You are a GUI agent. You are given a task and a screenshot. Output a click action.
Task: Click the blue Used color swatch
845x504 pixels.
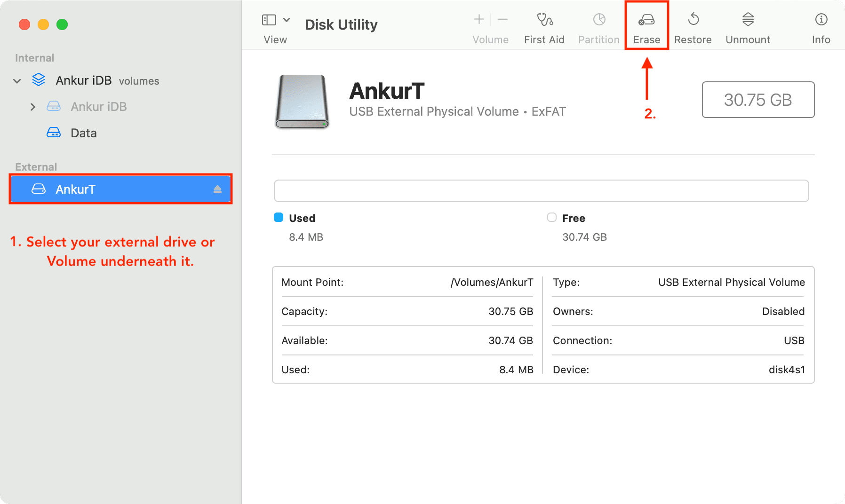click(x=279, y=217)
